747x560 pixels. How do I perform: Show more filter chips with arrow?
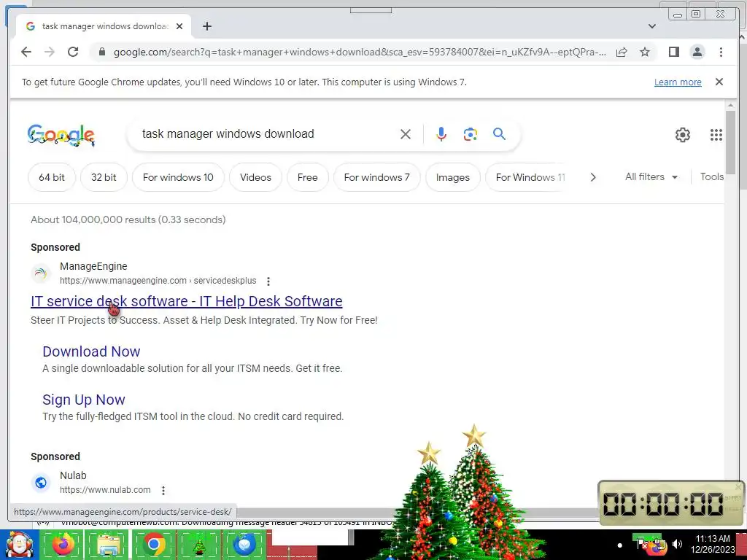coord(593,177)
